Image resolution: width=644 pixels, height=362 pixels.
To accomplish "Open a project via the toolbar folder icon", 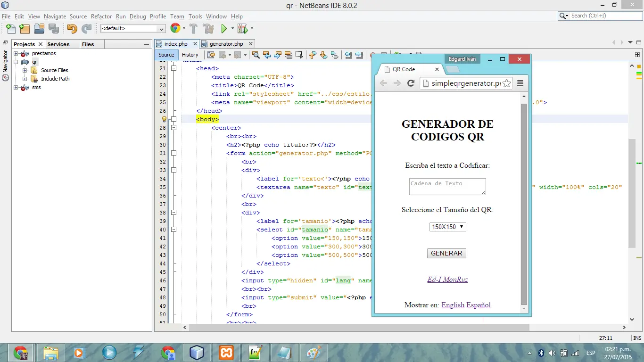I will pyautogui.click(x=39, y=28).
